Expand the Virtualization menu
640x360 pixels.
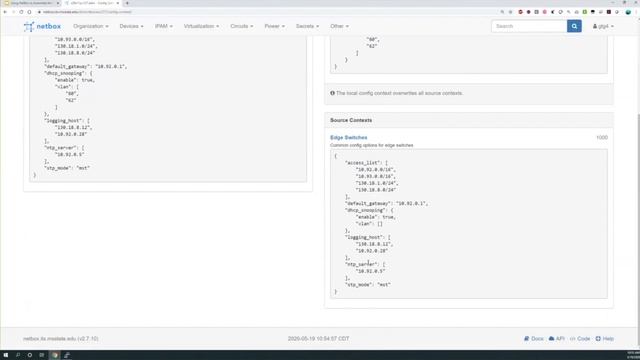click(x=201, y=26)
